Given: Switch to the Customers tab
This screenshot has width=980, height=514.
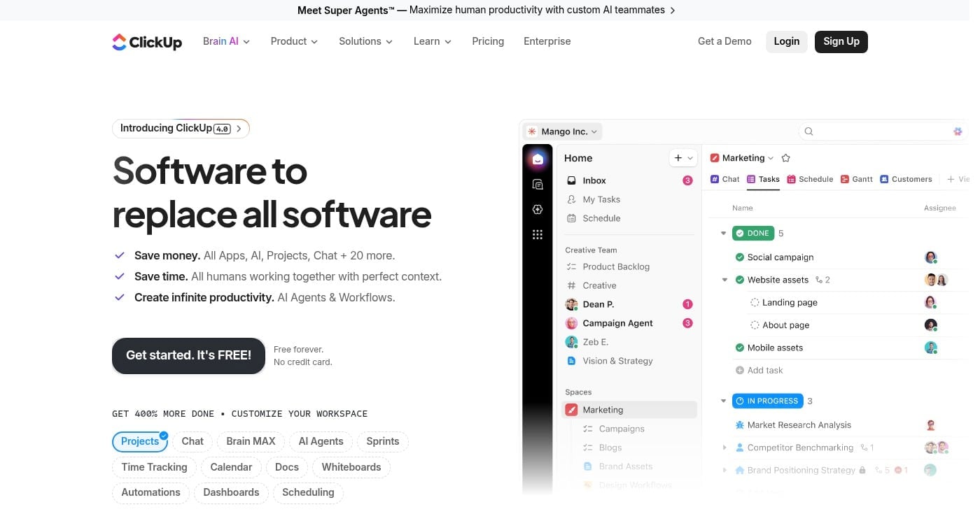Looking at the screenshot, I should pyautogui.click(x=906, y=179).
